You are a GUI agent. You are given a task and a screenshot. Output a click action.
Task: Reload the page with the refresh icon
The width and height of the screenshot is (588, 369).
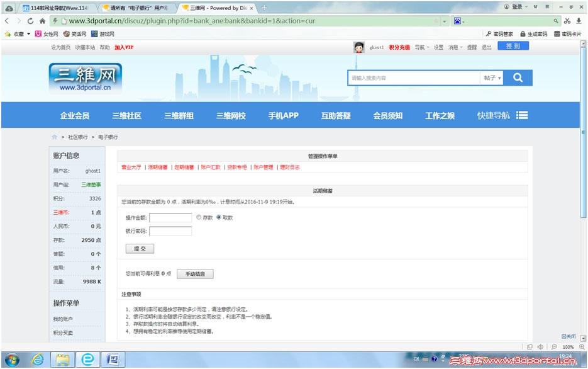coord(30,21)
